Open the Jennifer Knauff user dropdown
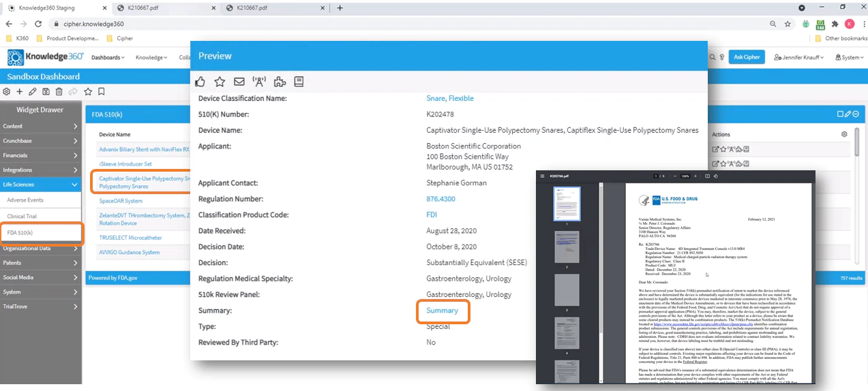 (799, 57)
